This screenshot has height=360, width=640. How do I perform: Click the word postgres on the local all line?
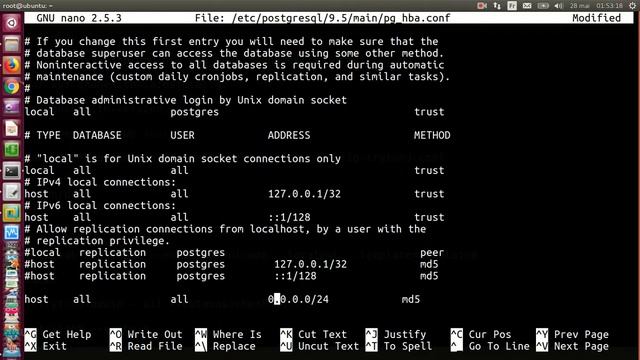tap(195, 112)
